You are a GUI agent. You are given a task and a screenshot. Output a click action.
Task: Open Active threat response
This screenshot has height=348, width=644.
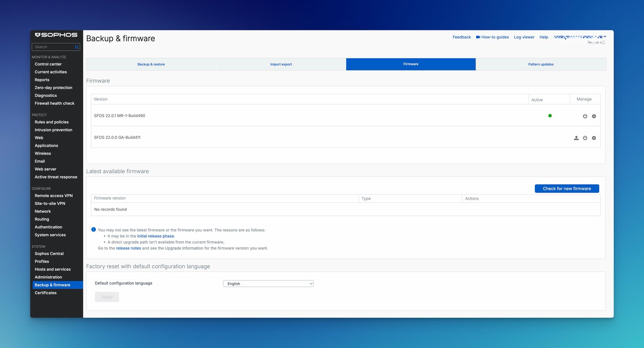[x=56, y=177]
